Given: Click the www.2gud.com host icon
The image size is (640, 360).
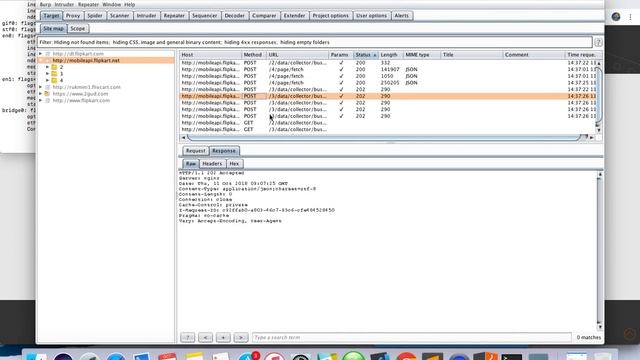Looking at the screenshot, I should click(x=47, y=93).
